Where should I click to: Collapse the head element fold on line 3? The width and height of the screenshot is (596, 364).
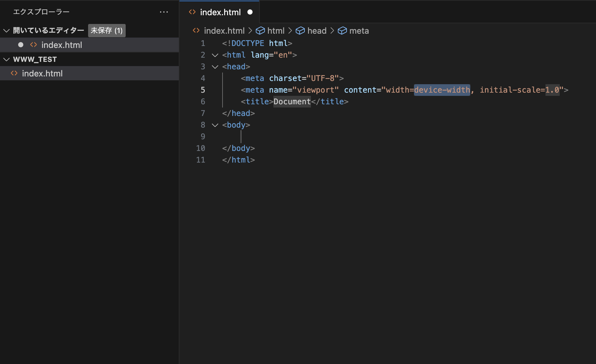pos(215,67)
